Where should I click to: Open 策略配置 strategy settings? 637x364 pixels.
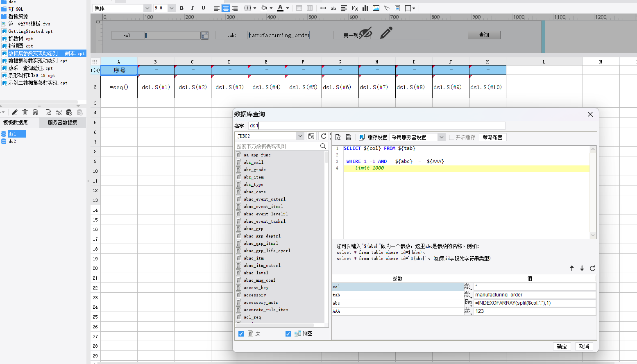[492, 137]
